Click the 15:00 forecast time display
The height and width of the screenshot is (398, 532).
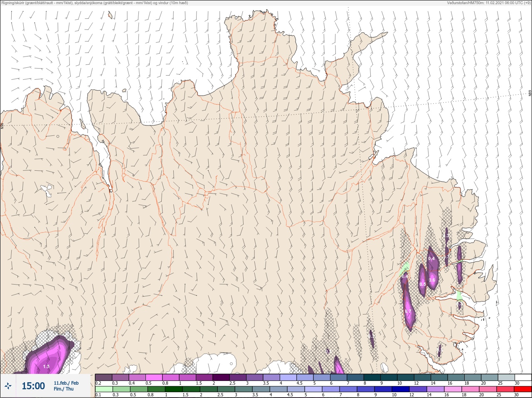tap(33, 386)
